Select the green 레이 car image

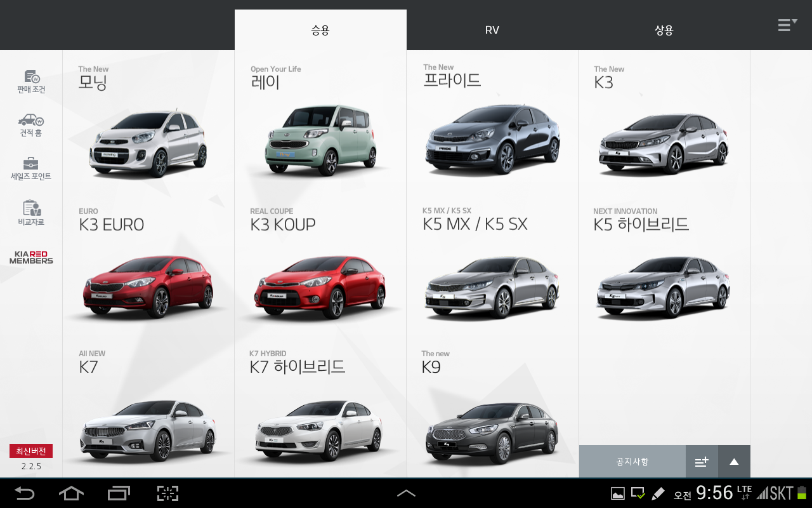pyautogui.click(x=320, y=141)
